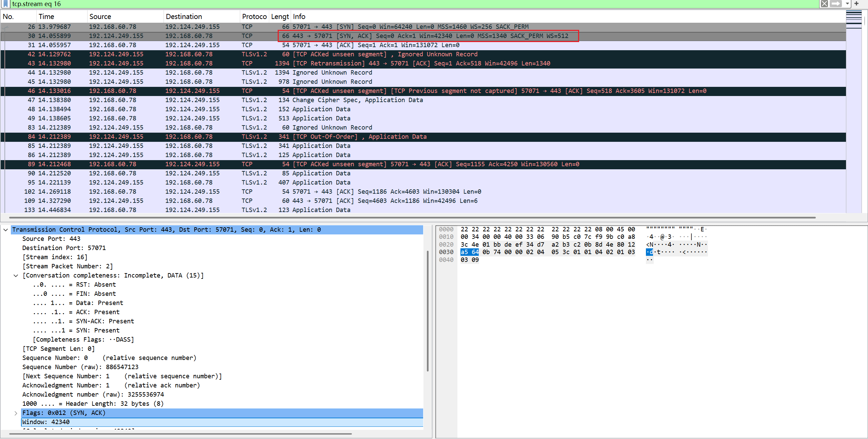Click the packet list horizontal scrollbar
This screenshot has width=868, height=439.
pos(412,217)
